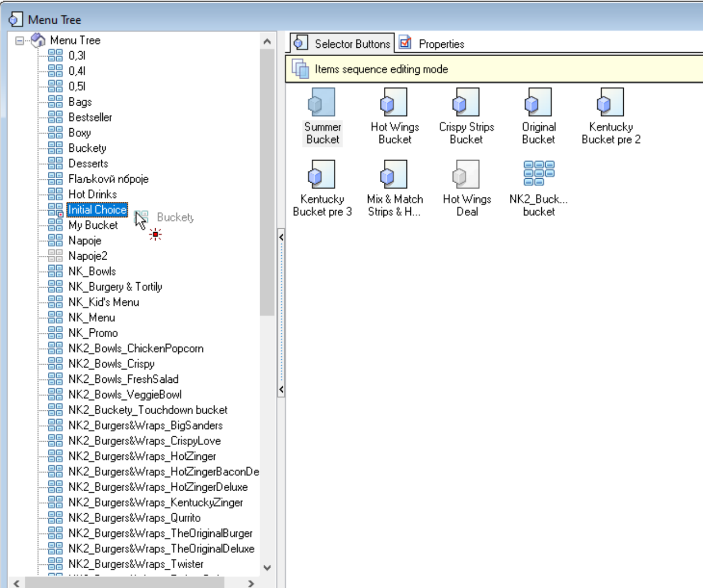Click the greyed grid icon beside Napoje2
Viewport: 703px width, 588px height.
coord(55,255)
